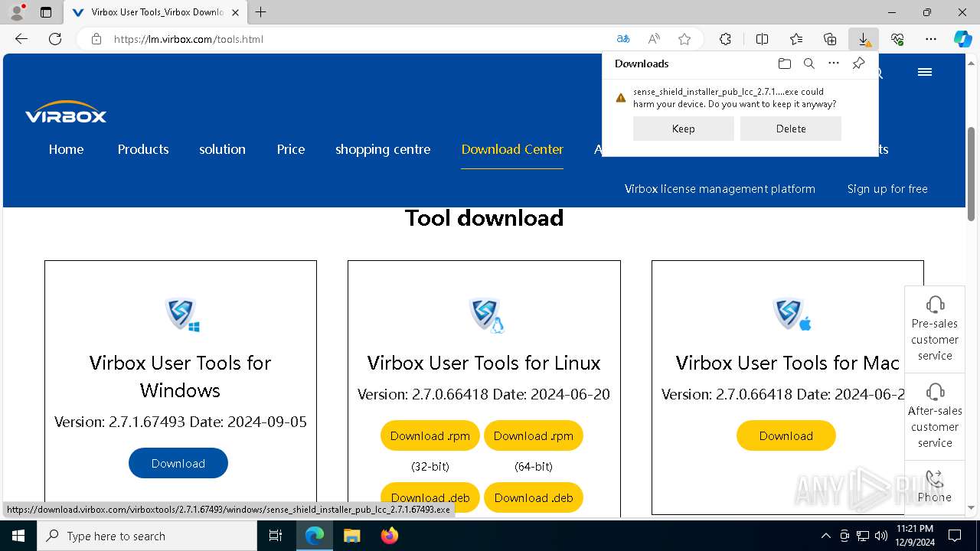Search downloads with magnifier icon
This screenshot has width=980, height=551.
[x=808, y=64]
